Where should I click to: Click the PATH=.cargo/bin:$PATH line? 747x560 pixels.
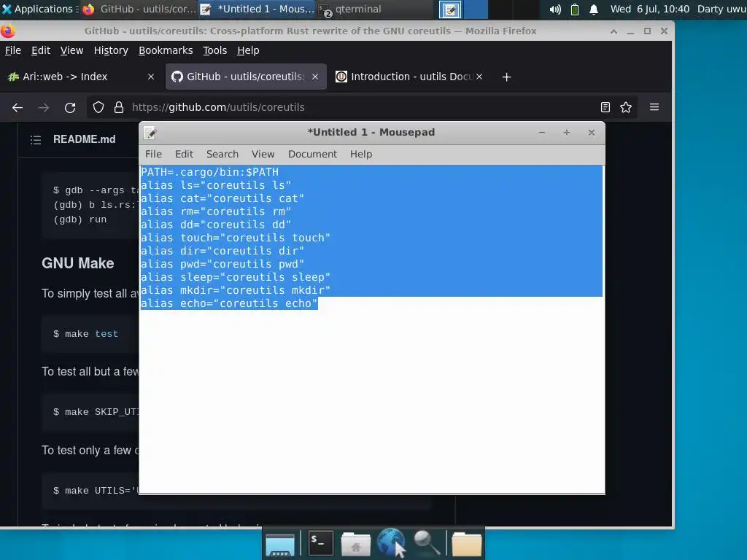tap(209, 172)
